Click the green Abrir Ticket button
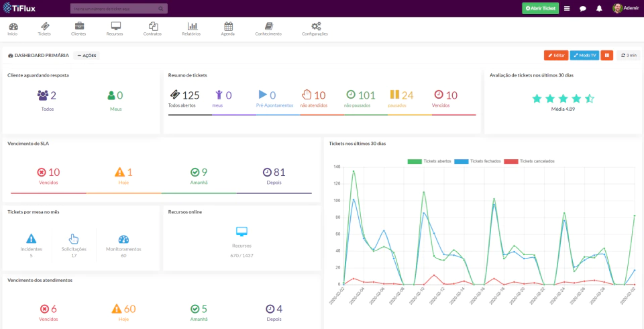 coord(540,8)
